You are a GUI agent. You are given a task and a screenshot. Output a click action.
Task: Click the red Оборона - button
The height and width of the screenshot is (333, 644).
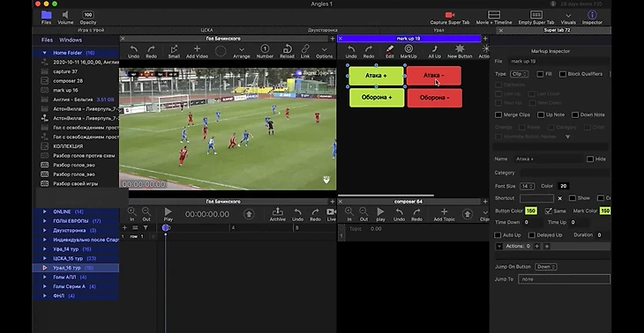tap(435, 98)
